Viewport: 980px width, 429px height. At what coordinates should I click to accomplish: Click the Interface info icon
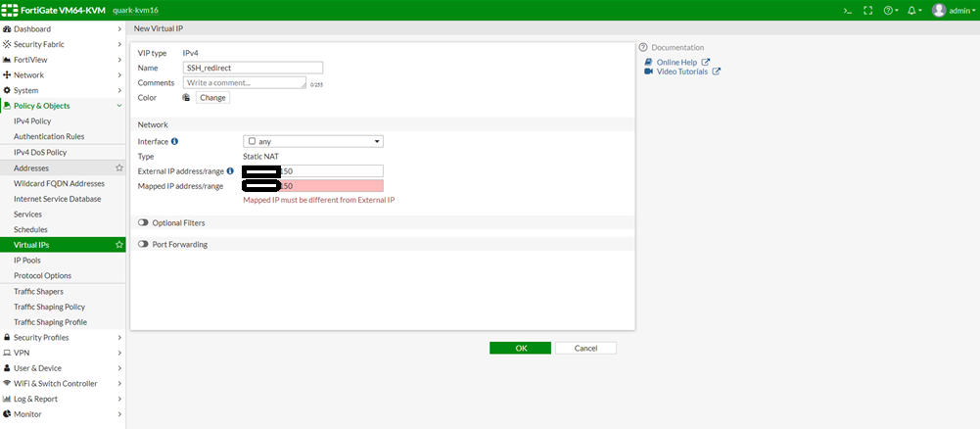pos(175,141)
